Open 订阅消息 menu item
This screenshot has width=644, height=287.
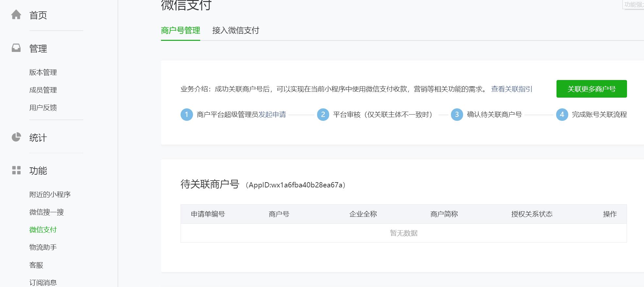coord(43,282)
